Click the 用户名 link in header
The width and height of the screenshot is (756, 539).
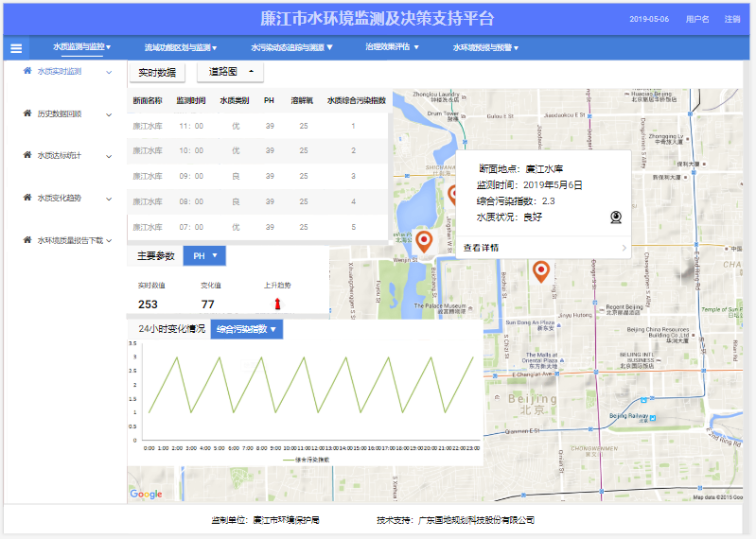pos(697,19)
